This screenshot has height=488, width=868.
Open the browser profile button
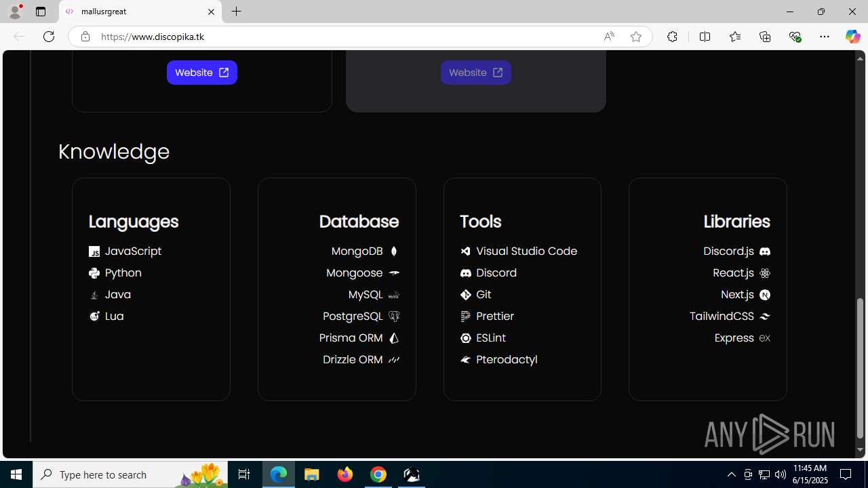click(15, 12)
